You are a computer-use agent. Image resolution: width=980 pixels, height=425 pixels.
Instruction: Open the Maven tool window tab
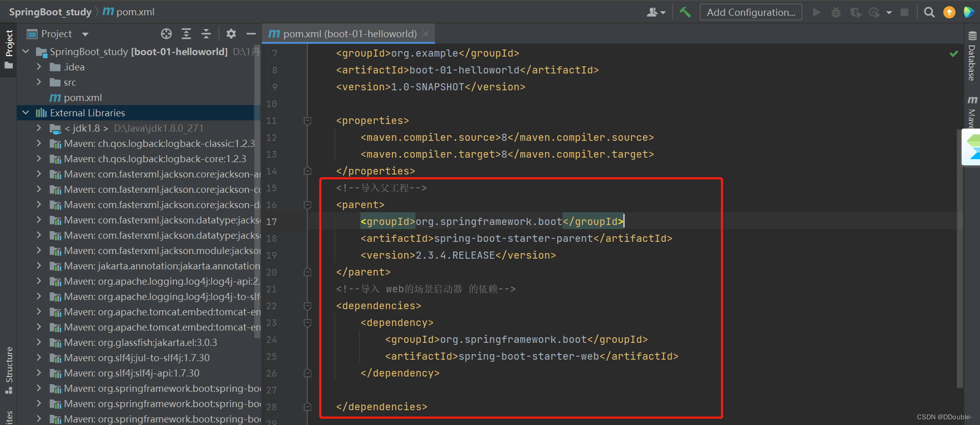pos(972,111)
